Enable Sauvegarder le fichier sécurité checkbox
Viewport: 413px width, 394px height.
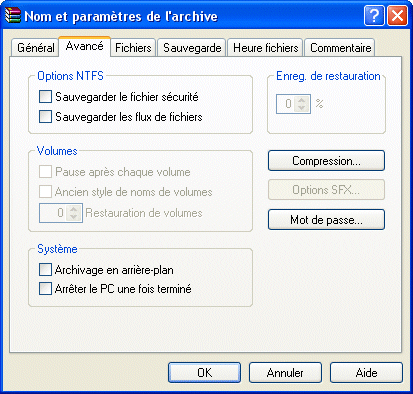coord(45,97)
